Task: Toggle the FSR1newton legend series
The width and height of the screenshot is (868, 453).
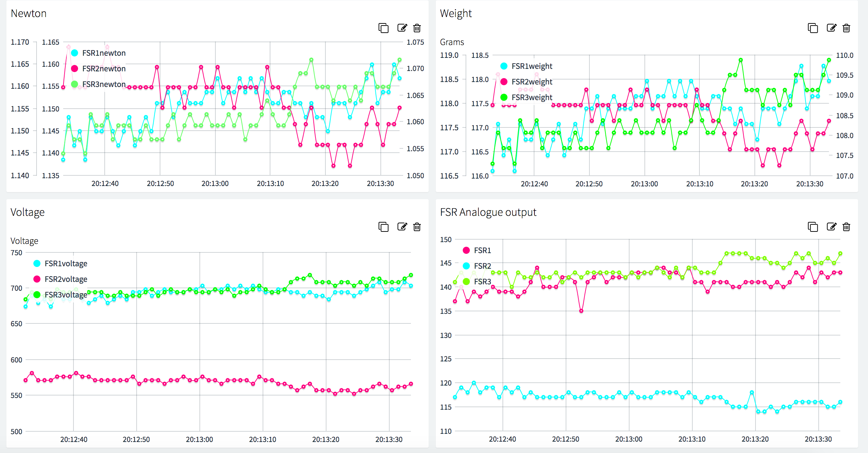Action: [x=104, y=53]
